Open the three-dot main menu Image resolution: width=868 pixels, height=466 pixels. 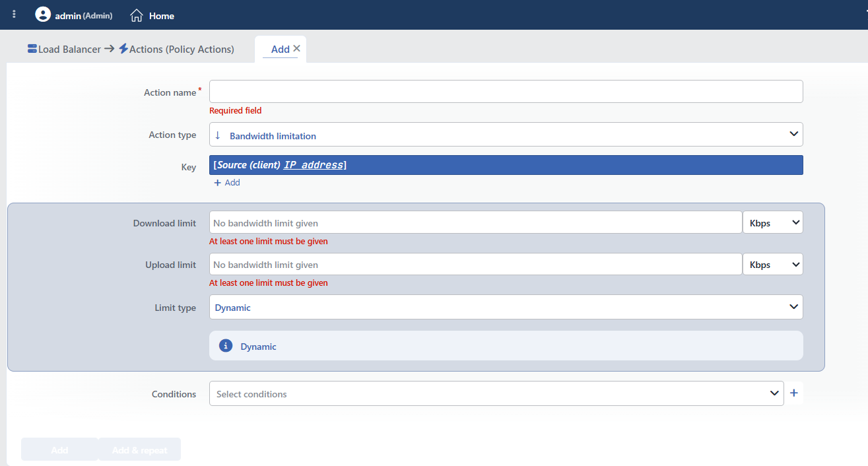coord(15,15)
